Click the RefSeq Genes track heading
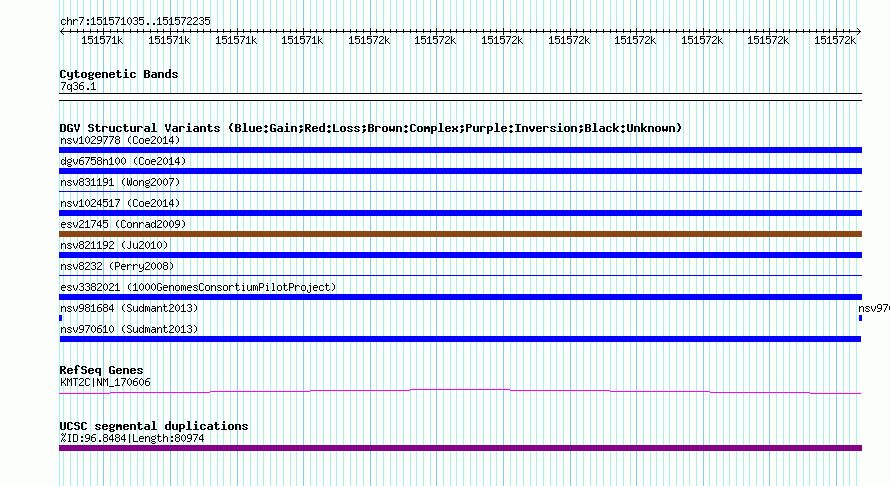This screenshot has width=890, height=486. pos(101,370)
